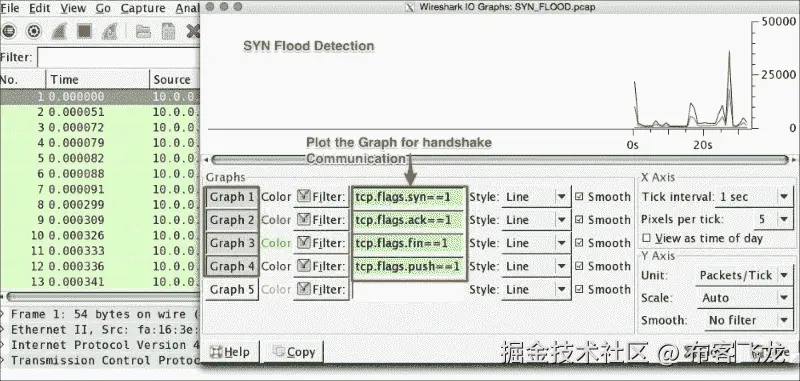Click Filter button of Graph 1
Viewport: 800px width, 381px height.
pos(321,197)
